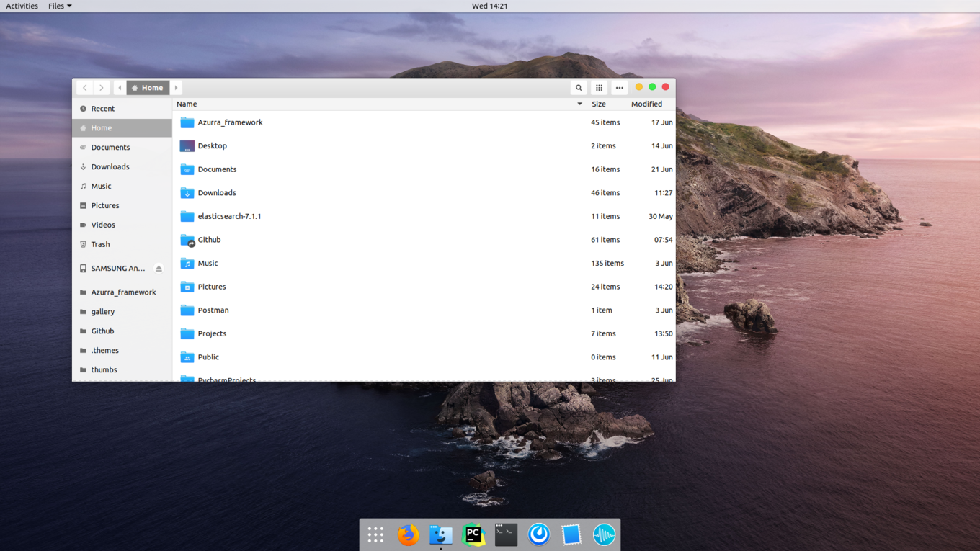980x551 pixels.
Task: Select the Pictures folder icon in list
Action: tap(187, 287)
